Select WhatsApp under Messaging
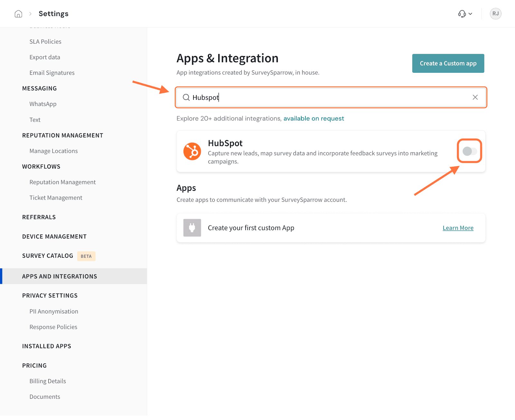Screen dimensions: 515x420 click(43, 104)
